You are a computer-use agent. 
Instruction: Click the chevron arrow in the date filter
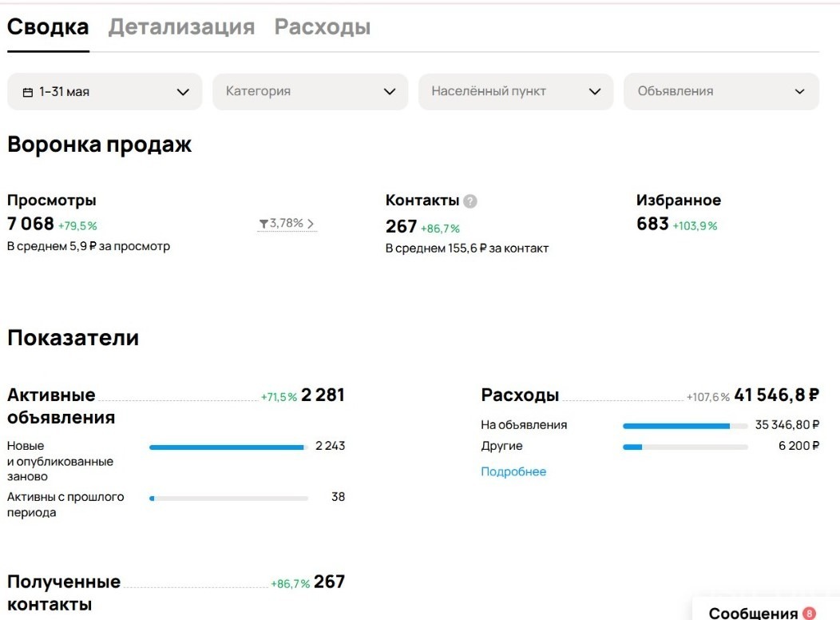tap(183, 92)
